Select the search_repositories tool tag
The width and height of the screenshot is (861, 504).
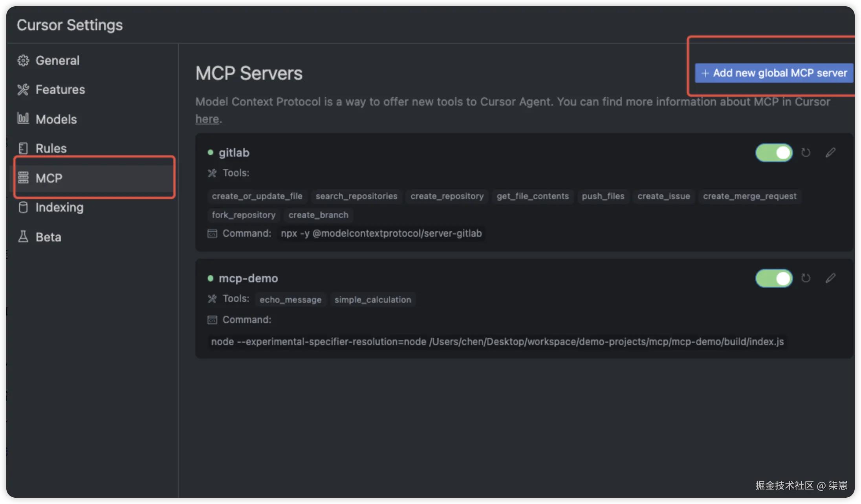[x=356, y=196]
